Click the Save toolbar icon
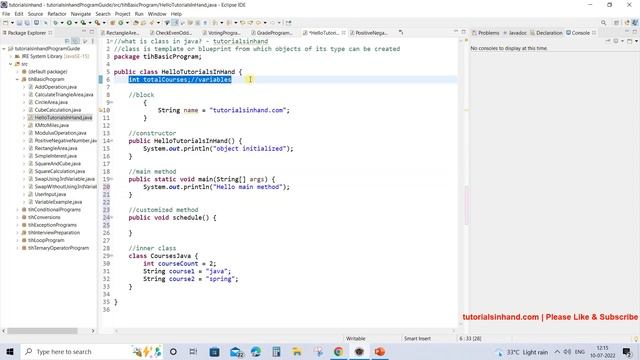 [x=19, y=23]
